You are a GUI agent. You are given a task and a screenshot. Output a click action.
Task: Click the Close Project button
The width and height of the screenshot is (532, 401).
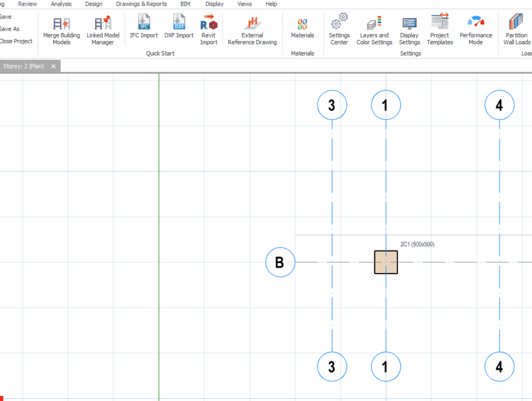tap(16, 41)
